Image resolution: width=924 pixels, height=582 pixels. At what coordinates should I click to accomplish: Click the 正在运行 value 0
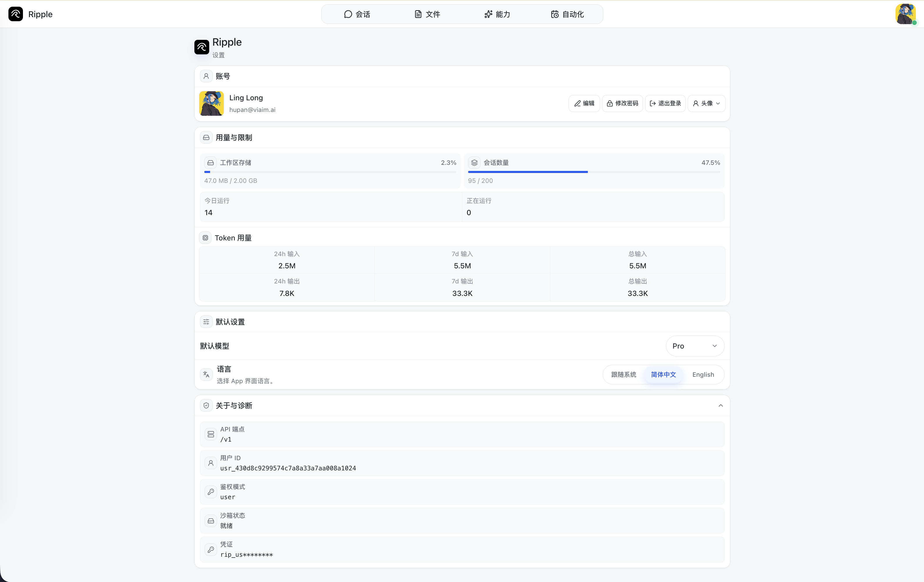pyautogui.click(x=468, y=213)
